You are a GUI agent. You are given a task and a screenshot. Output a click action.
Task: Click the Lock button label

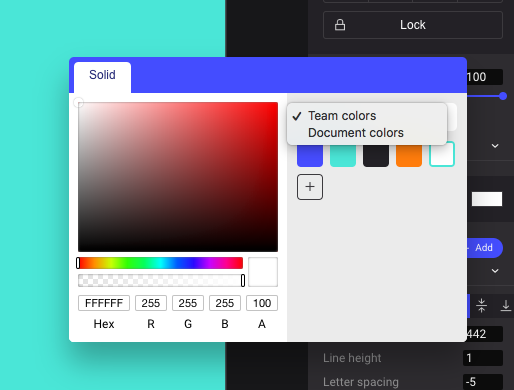tap(413, 25)
